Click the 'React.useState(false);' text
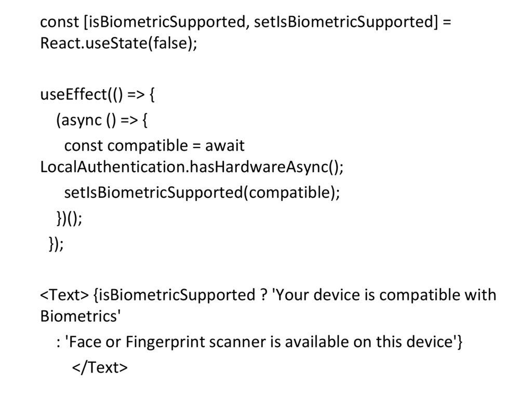This screenshot has width=532, height=398. tap(119, 43)
